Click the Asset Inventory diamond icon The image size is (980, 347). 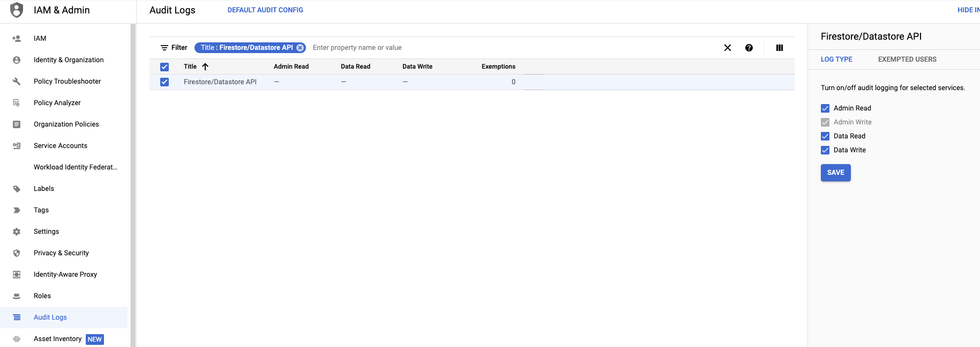(x=17, y=339)
